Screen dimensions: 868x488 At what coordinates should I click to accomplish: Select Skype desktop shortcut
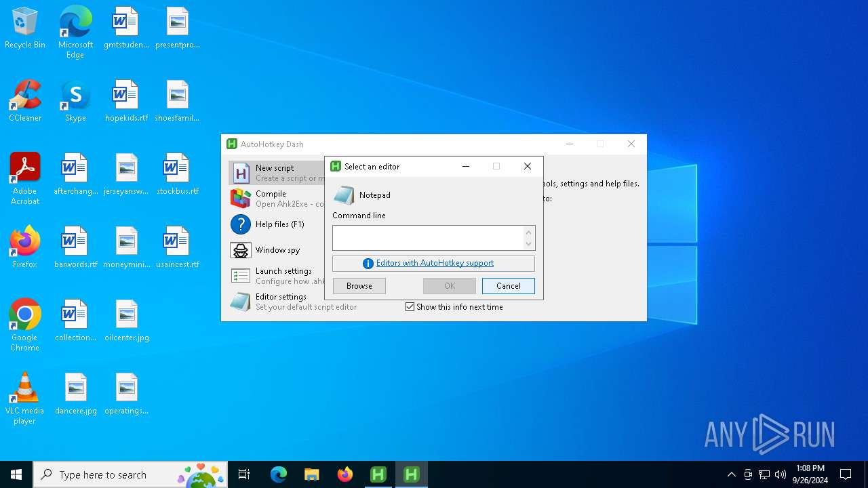[75, 102]
